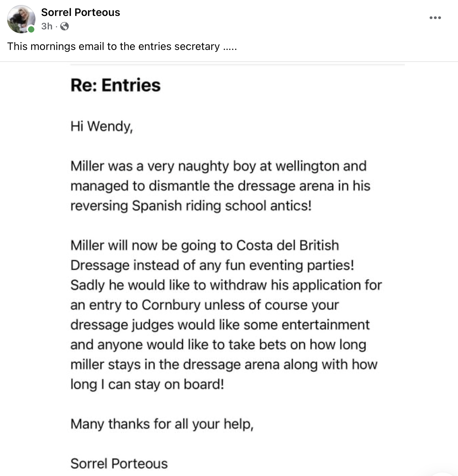Viewport: 458px width, 476px height.
Task: Click the line 'Dressage instead of any fun eventing parties!'
Action: coord(212,265)
